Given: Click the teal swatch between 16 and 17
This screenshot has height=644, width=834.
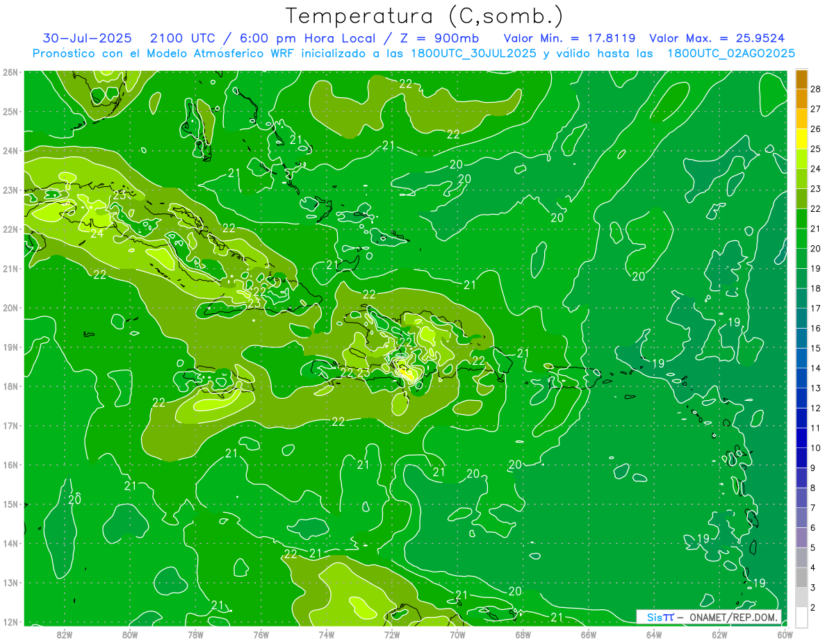Looking at the screenshot, I should (x=801, y=318).
